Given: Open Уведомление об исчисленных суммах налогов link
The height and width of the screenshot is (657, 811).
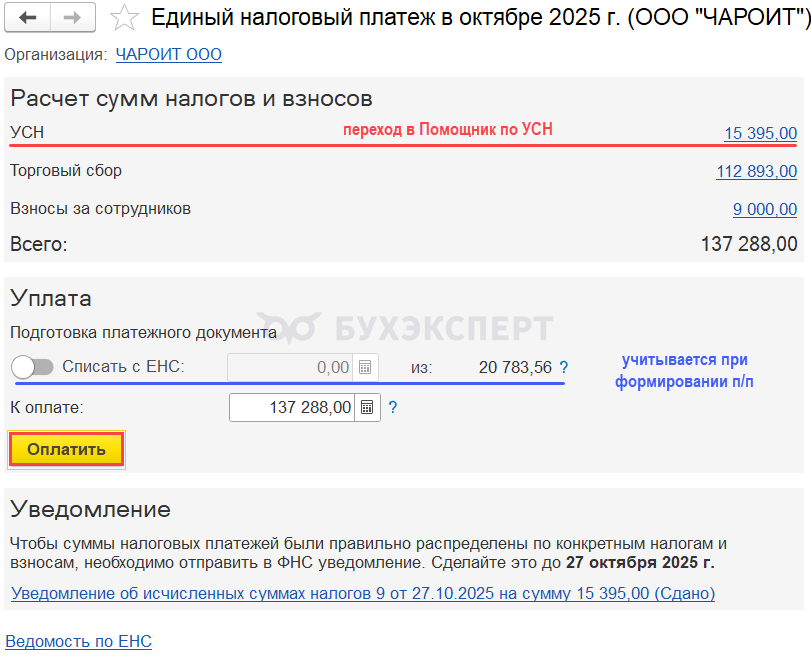Looking at the screenshot, I should 363,593.
